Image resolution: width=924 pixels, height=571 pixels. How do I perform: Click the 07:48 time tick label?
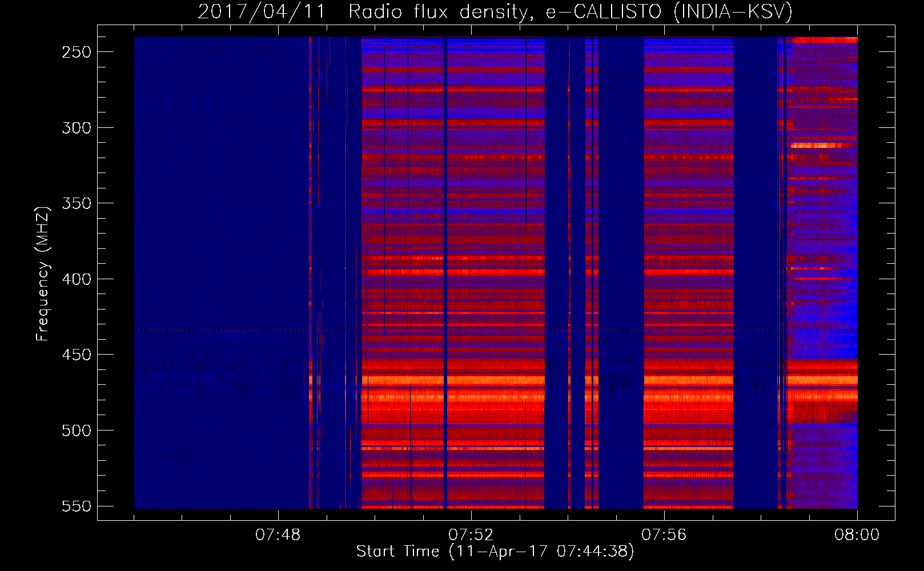[278, 535]
